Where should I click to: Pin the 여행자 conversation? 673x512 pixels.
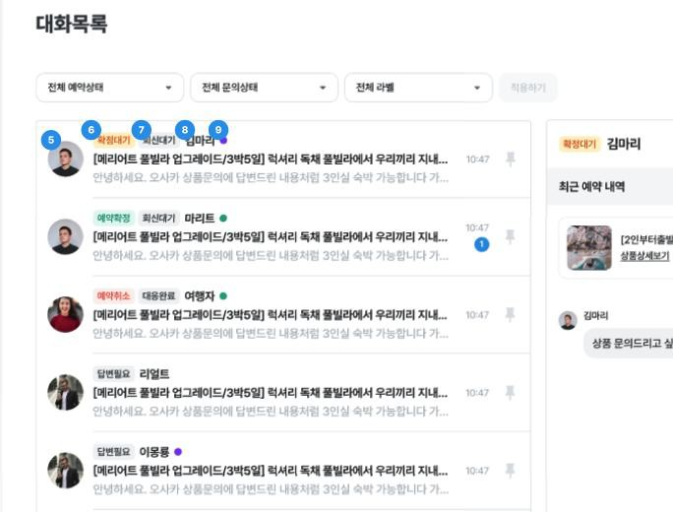click(510, 314)
